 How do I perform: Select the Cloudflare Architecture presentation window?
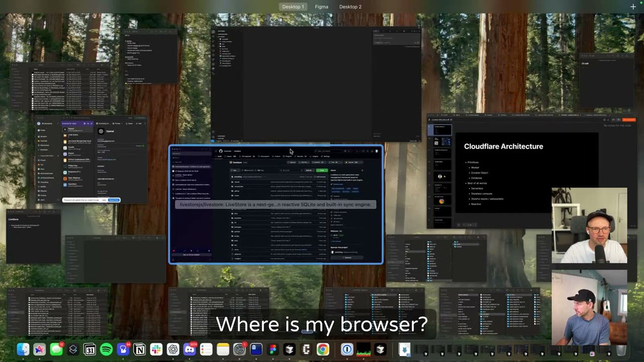(531, 172)
